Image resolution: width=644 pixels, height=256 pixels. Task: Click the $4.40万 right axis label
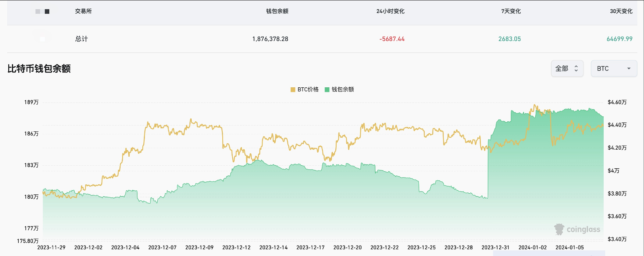point(617,125)
